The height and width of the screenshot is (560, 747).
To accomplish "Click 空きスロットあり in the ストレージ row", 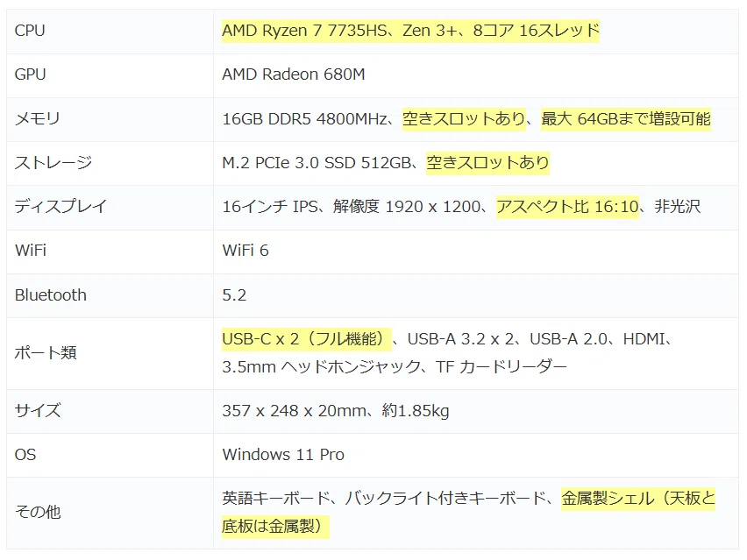I will (x=487, y=163).
